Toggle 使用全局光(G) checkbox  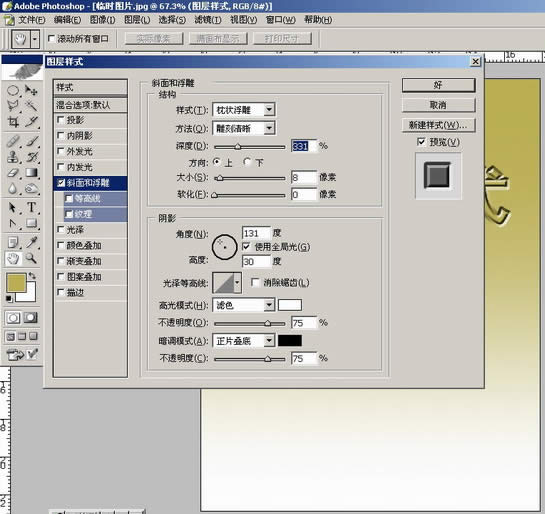(246, 247)
